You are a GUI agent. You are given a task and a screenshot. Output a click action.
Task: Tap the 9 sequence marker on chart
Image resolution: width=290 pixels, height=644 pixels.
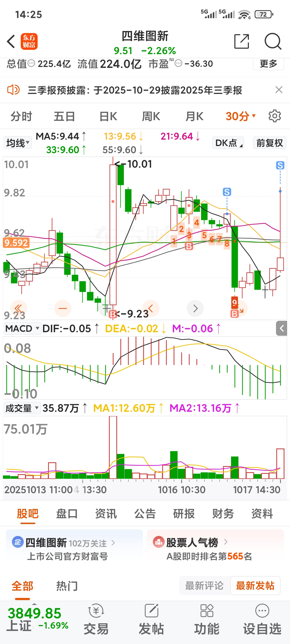(x=234, y=303)
